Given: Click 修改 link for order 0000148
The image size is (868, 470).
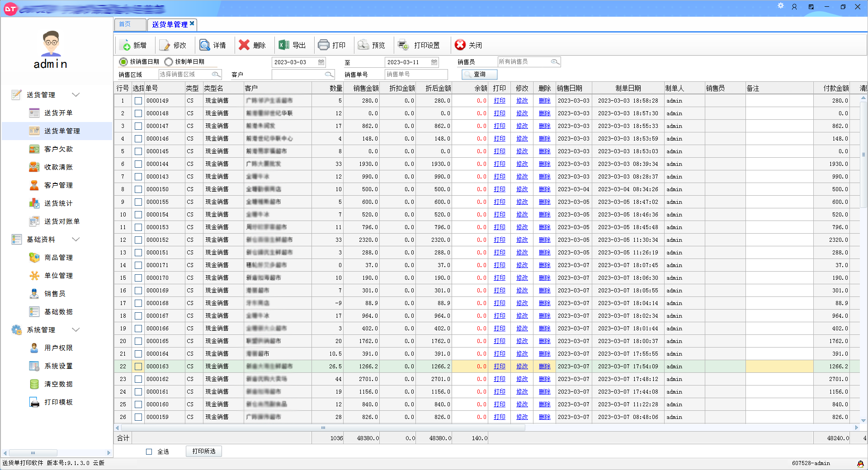Looking at the screenshot, I should tap(522, 113).
